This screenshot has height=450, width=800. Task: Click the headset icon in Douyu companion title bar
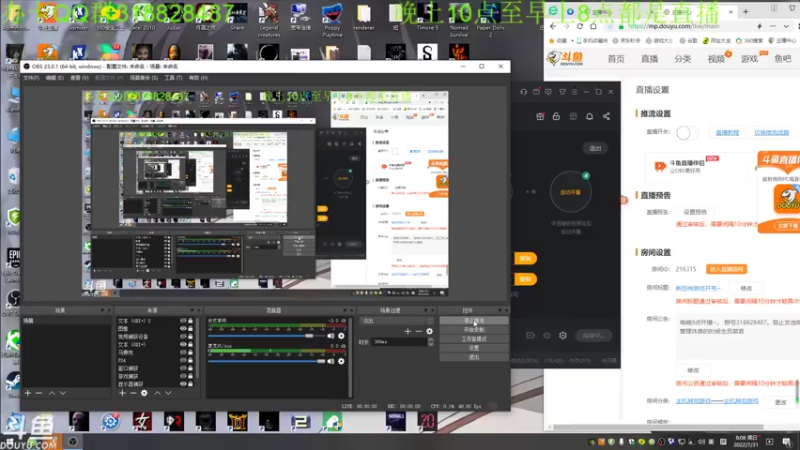(523, 92)
